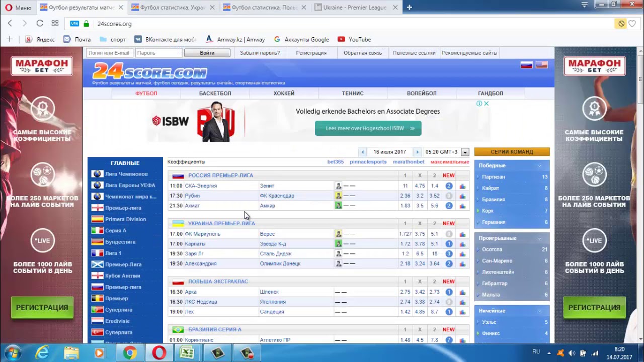The height and width of the screenshot is (362, 644).
Task: Collapse the Ничейные series panel
Action: pos(539,311)
